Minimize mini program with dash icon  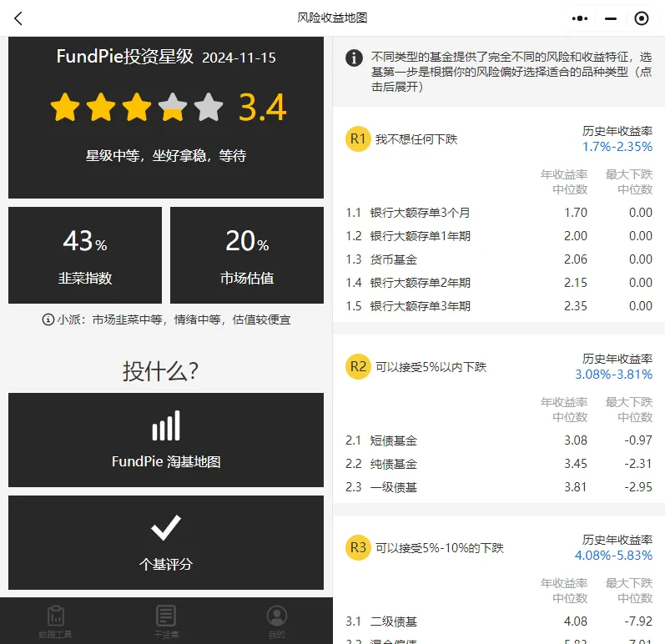[611, 18]
